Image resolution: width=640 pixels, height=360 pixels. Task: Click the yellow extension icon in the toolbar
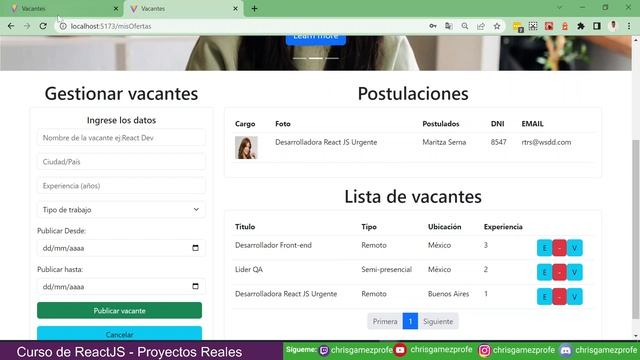pos(518,27)
